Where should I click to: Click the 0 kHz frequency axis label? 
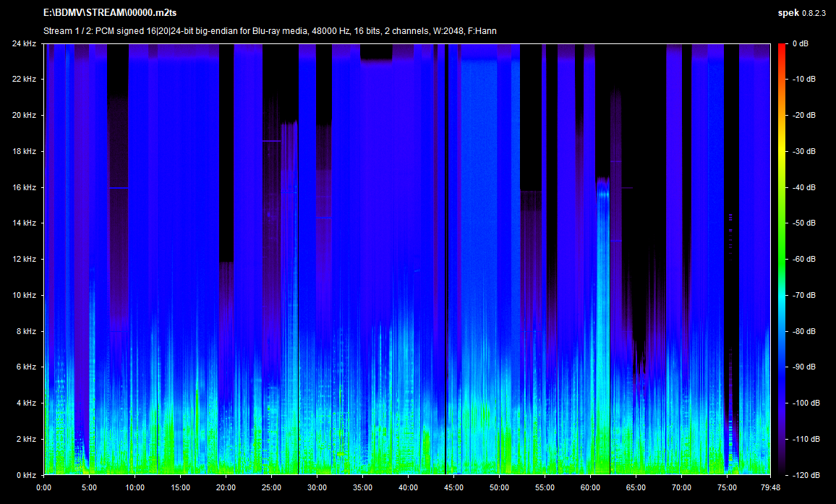click(x=26, y=475)
